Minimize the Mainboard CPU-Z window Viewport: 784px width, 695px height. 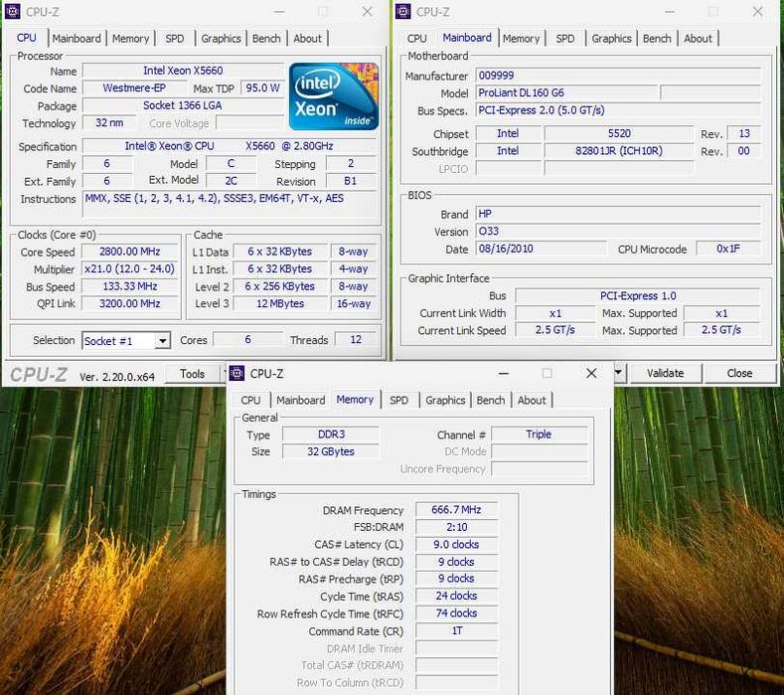[x=670, y=12]
